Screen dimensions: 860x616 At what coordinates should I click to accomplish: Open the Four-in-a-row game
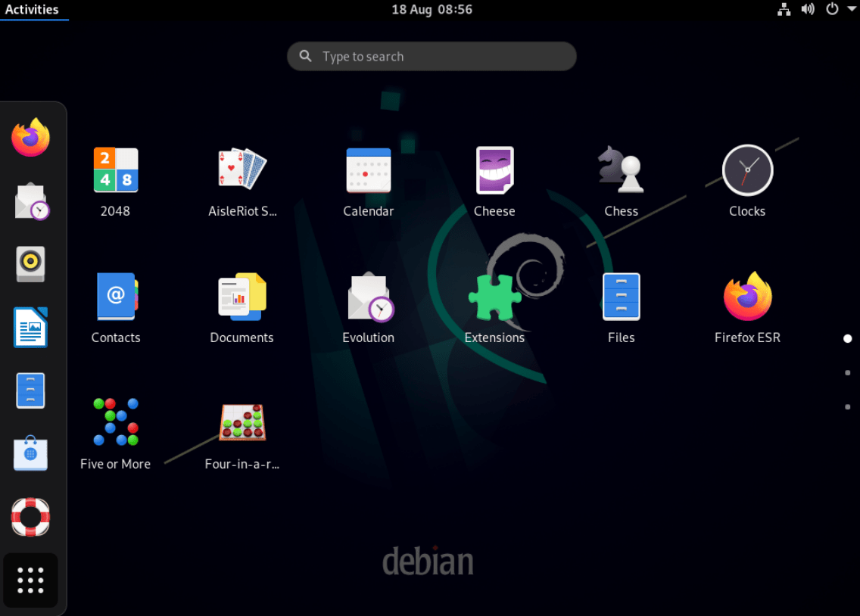(x=242, y=422)
